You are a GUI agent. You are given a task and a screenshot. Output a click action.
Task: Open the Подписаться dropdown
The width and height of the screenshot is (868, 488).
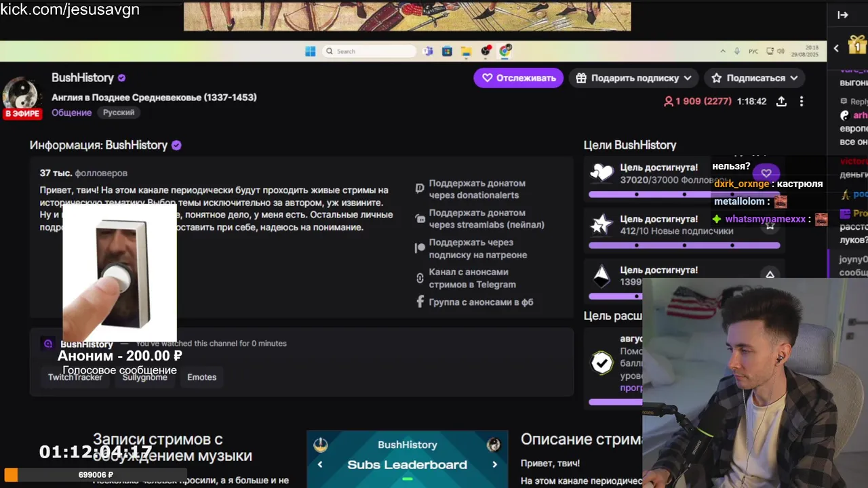tap(754, 78)
